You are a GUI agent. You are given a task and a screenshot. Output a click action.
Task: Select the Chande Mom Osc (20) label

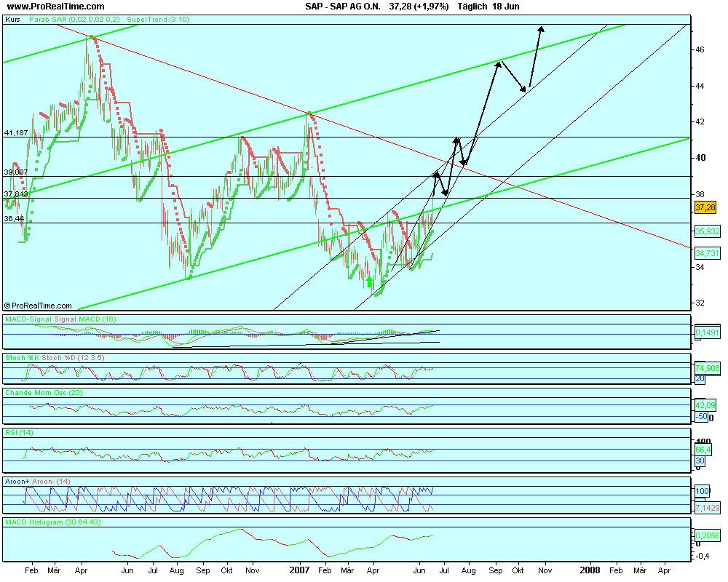coord(44,393)
